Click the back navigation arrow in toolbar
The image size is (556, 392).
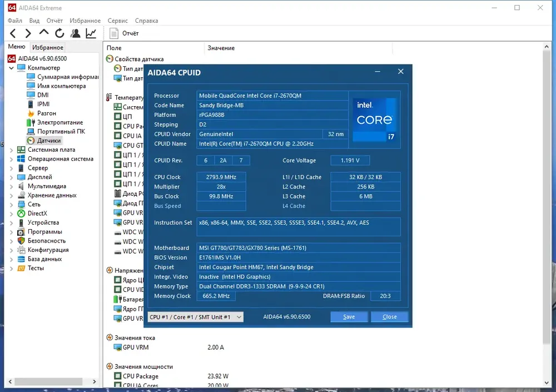(13, 33)
